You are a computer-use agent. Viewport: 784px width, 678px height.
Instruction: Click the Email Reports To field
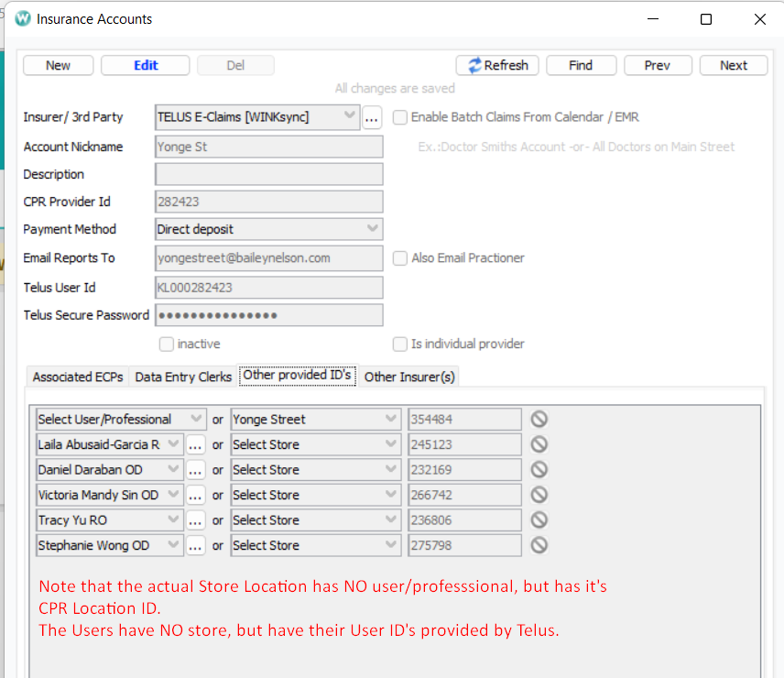pyautogui.click(x=269, y=258)
